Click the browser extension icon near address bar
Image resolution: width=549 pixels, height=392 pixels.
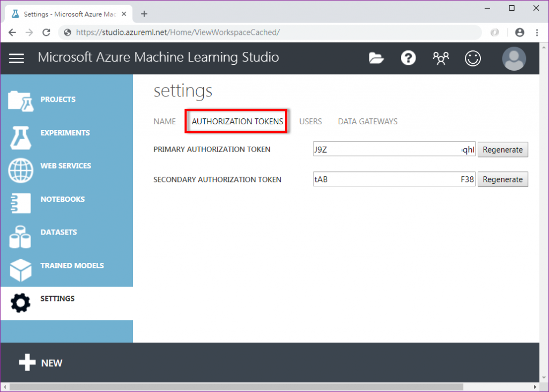pos(494,33)
